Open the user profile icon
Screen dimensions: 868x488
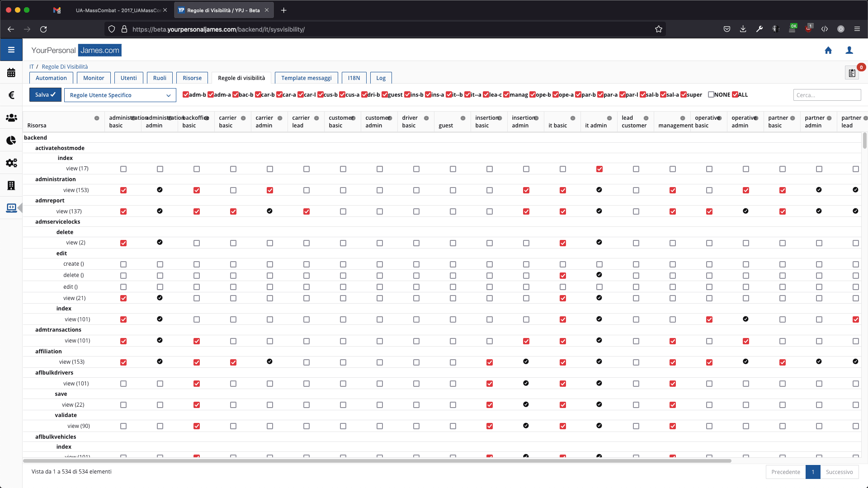tap(849, 50)
